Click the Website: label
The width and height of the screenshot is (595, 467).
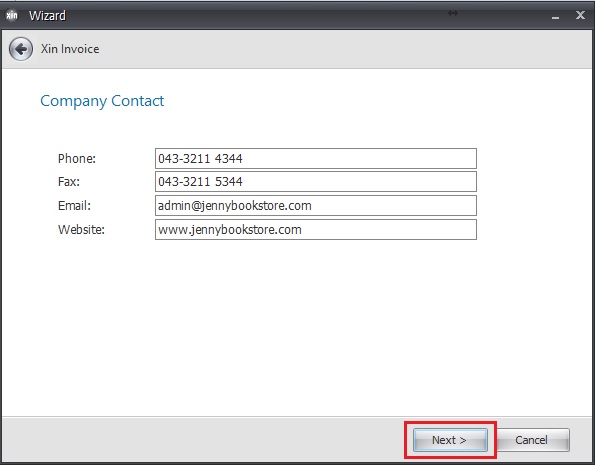point(81,230)
